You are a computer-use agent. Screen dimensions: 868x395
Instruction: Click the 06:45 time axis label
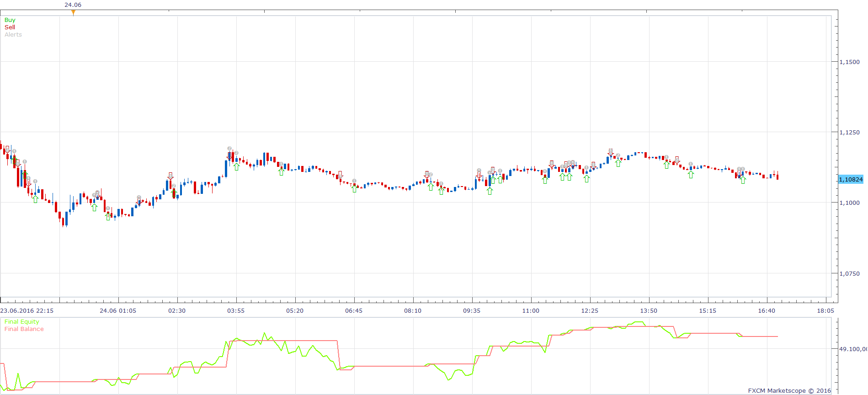[x=354, y=310]
